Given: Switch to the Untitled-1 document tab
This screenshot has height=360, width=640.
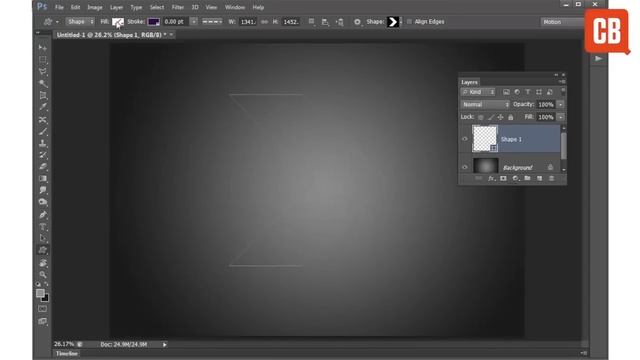Looking at the screenshot, I should click(x=111, y=35).
